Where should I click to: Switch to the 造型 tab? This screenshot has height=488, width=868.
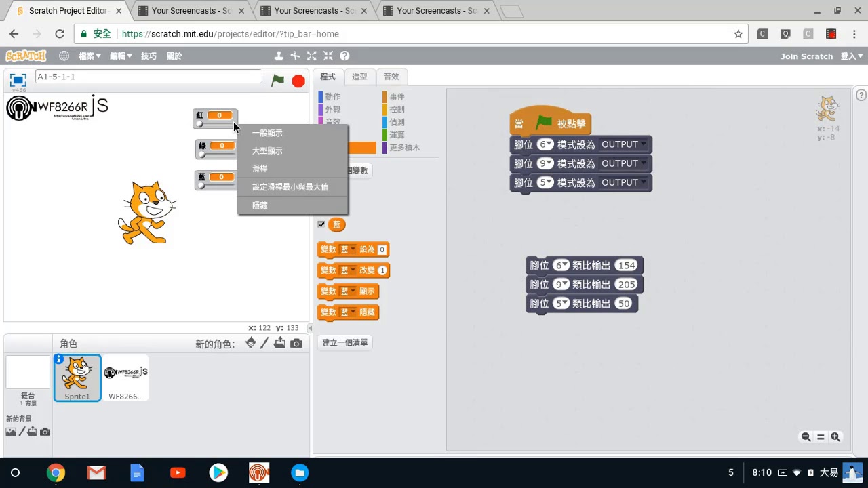pos(359,77)
